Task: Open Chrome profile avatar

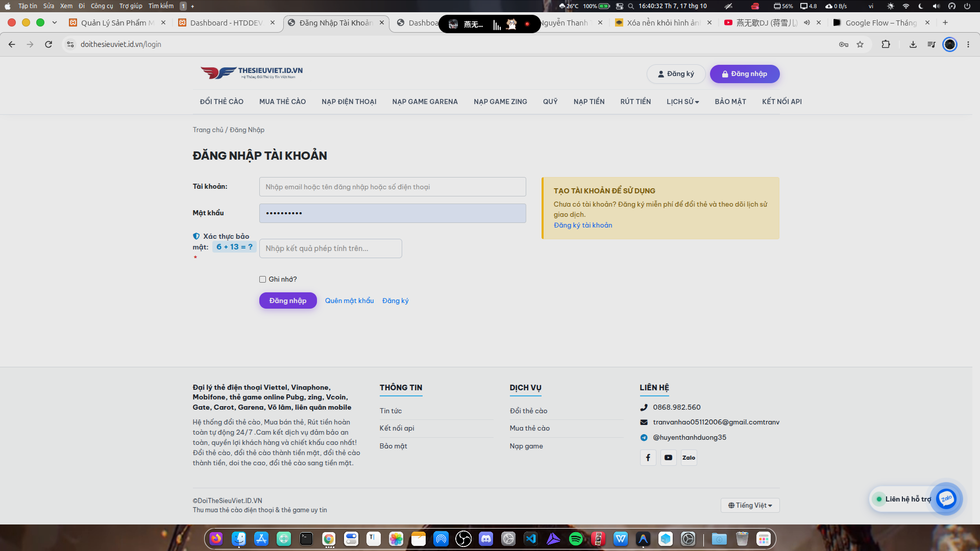Action: tap(949, 44)
